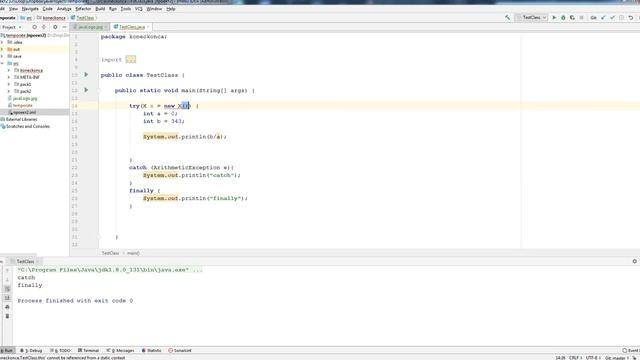Click run gutter arrow beside class TestClass

pyautogui.click(x=86, y=75)
